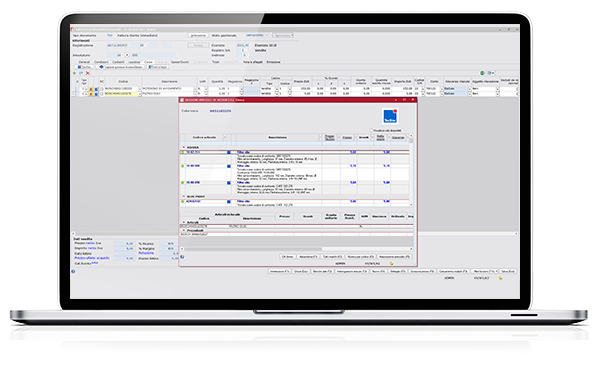Click the blue help icon at window bottom-left
This screenshot has height=371, width=600.
click(73, 271)
